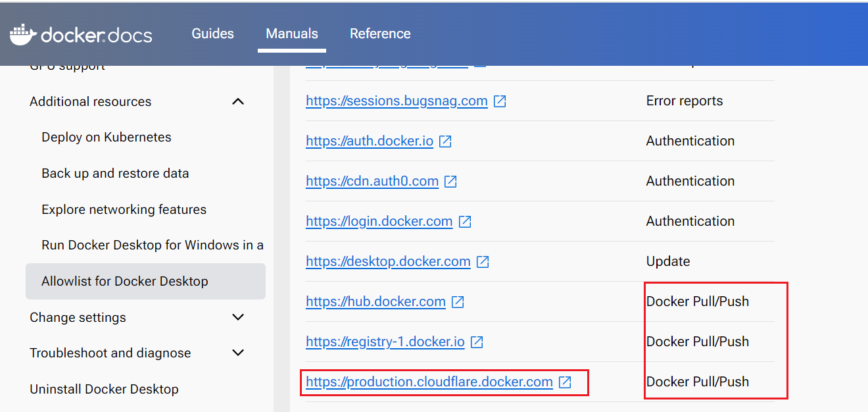This screenshot has height=412, width=868.
Task: Select the Manuals tab
Action: click(x=292, y=34)
